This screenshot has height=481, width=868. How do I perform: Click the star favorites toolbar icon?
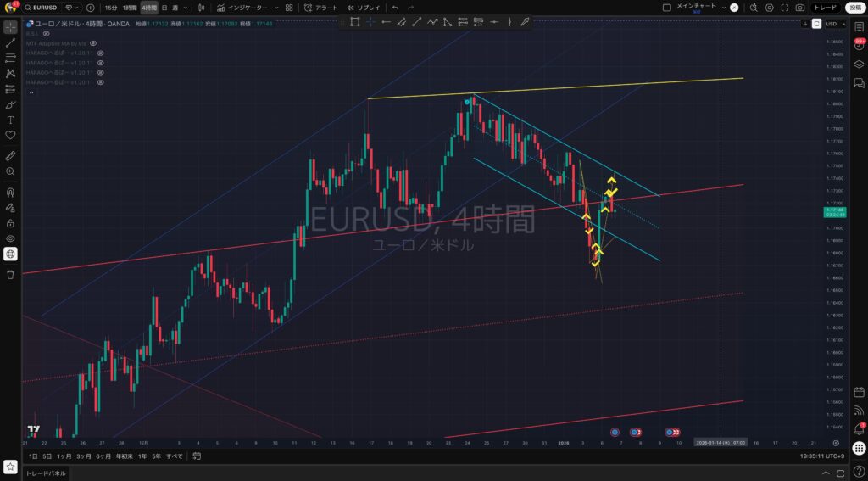(10, 467)
